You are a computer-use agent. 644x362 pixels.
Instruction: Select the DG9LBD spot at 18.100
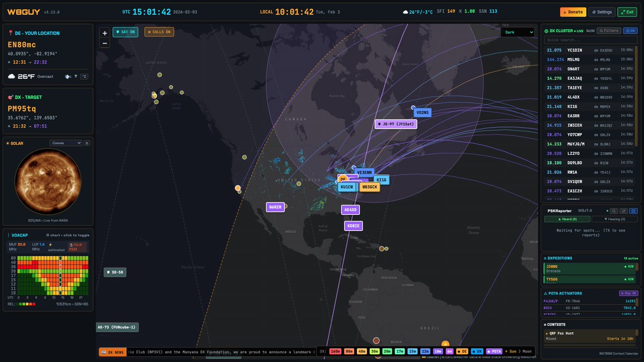[589, 162]
